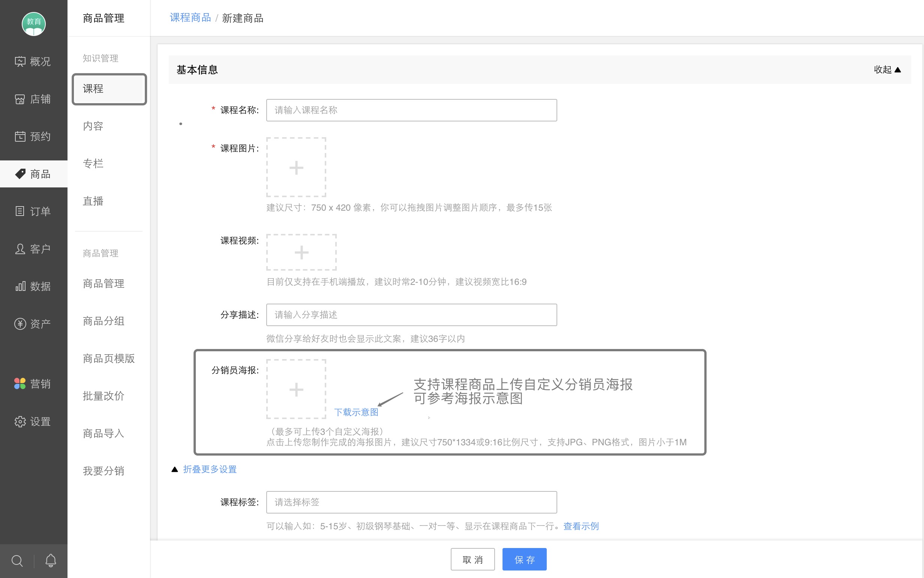Click the 知识管理 group label
The height and width of the screenshot is (578, 924).
(100, 58)
